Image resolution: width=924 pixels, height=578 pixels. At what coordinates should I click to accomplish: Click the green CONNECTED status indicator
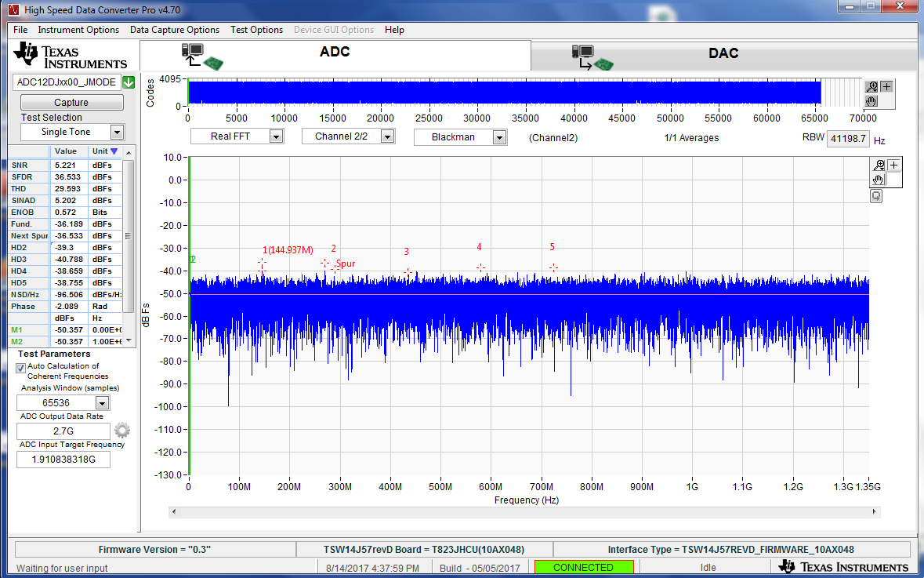583,567
